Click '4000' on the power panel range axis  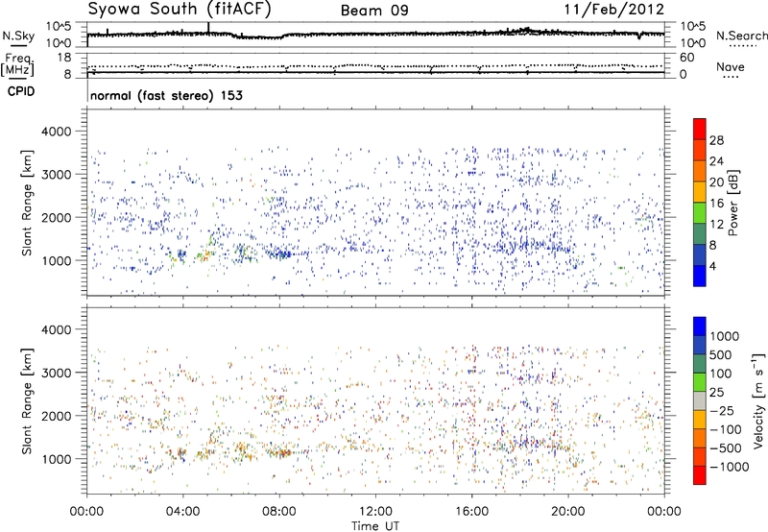click(56, 132)
